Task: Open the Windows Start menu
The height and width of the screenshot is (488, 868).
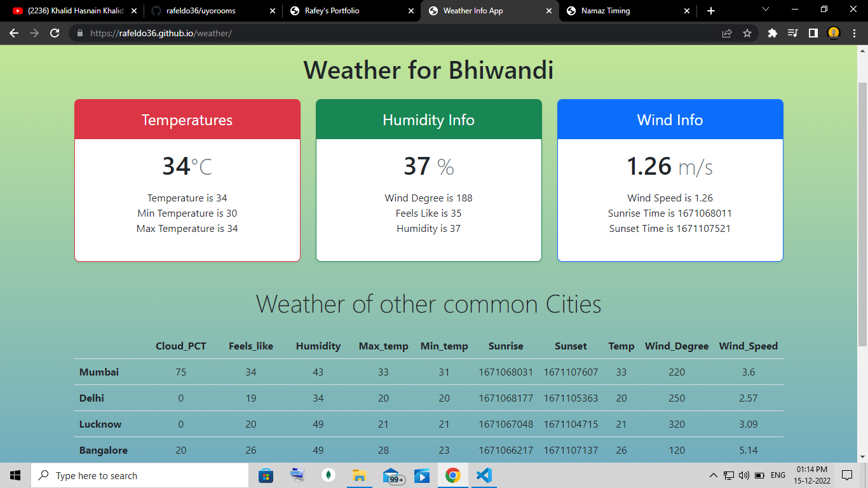Action: (x=15, y=475)
